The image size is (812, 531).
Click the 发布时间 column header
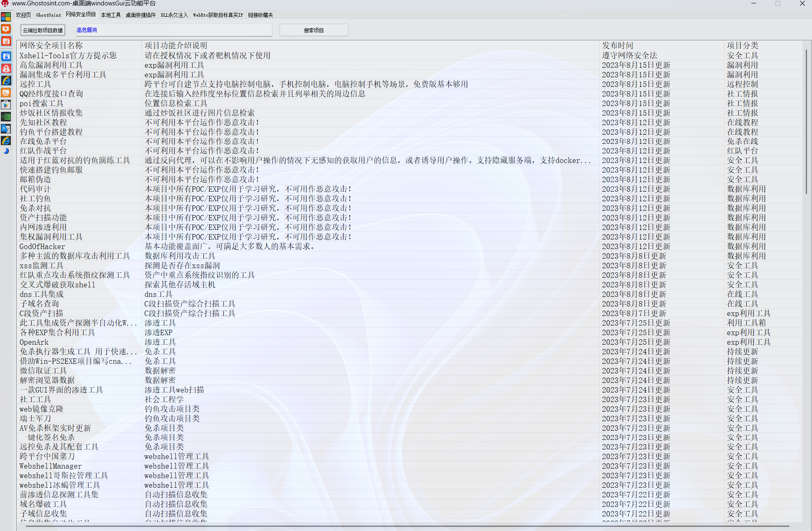click(618, 45)
